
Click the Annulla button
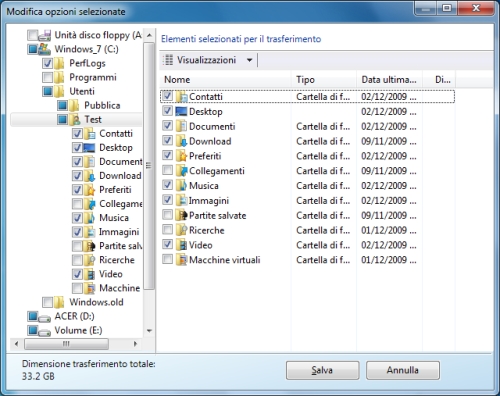click(403, 370)
